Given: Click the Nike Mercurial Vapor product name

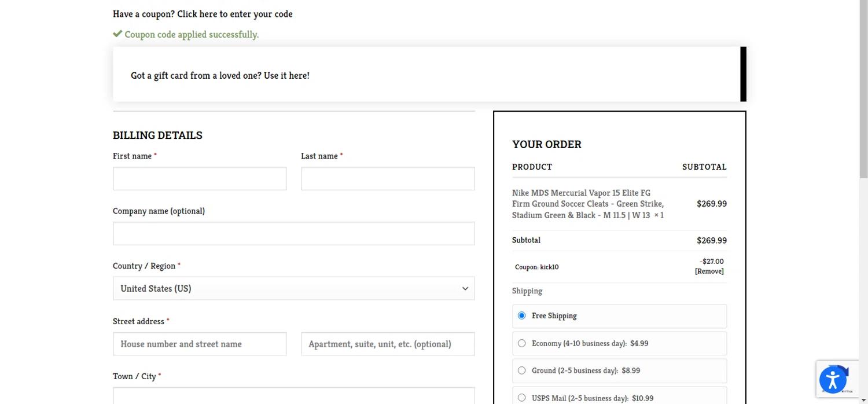Looking at the screenshot, I should pos(587,204).
